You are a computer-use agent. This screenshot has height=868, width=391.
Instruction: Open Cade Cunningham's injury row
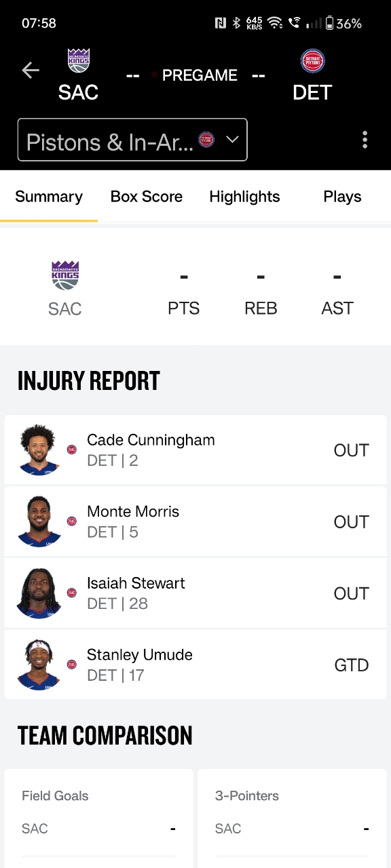195,450
